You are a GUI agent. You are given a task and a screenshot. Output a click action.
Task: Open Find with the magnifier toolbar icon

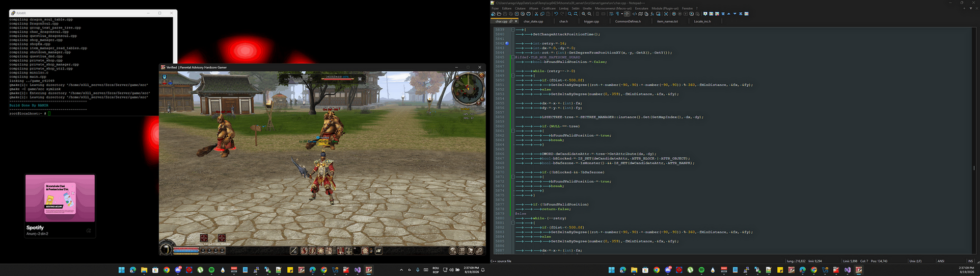[x=569, y=14]
